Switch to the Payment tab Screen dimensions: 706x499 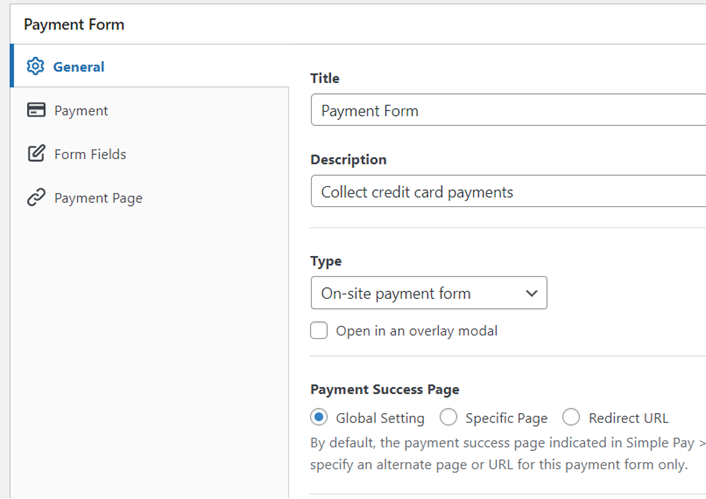click(149, 110)
